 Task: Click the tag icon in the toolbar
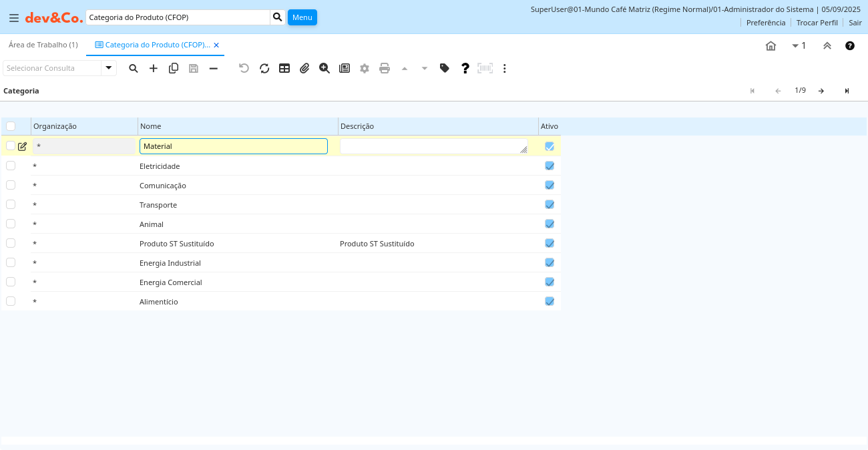click(445, 68)
